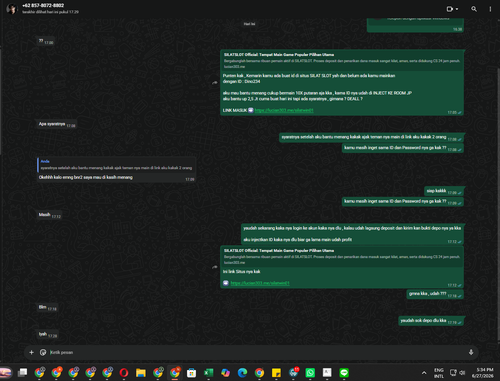
Task: Open contact info for +62 857-8072-8802
Action: 43,5
